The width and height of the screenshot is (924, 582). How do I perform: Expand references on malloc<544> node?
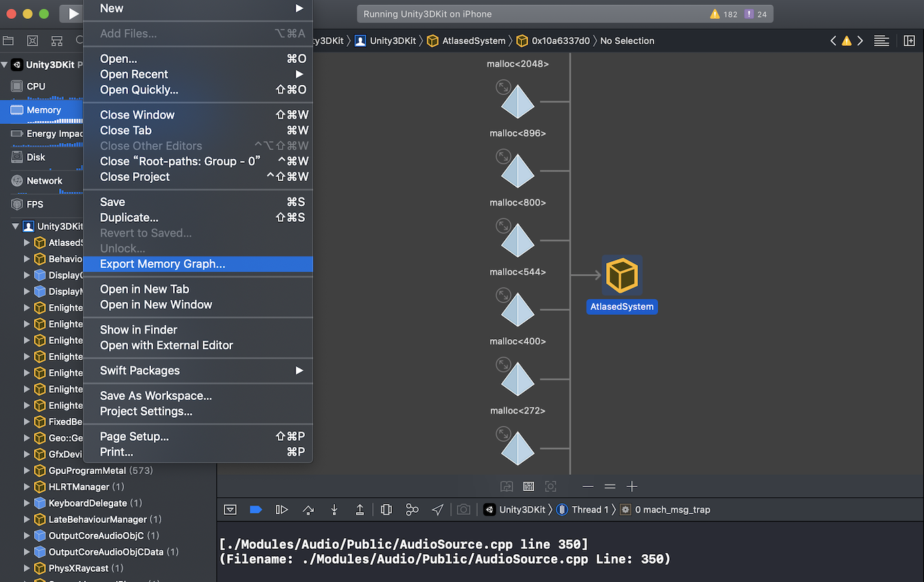503,294
